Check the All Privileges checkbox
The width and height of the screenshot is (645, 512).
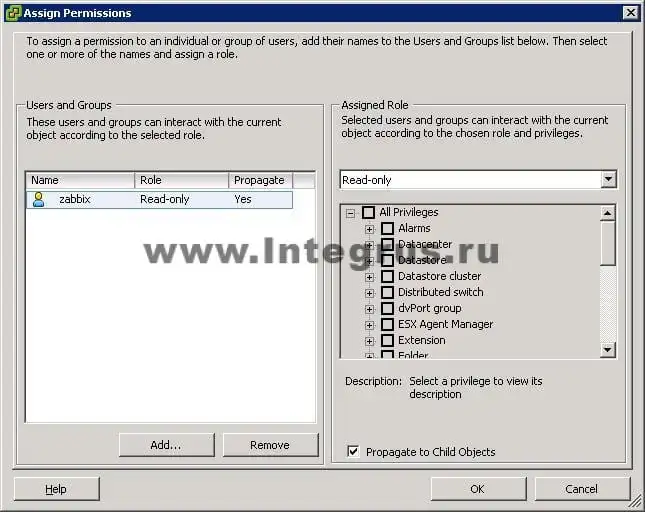pos(368,212)
